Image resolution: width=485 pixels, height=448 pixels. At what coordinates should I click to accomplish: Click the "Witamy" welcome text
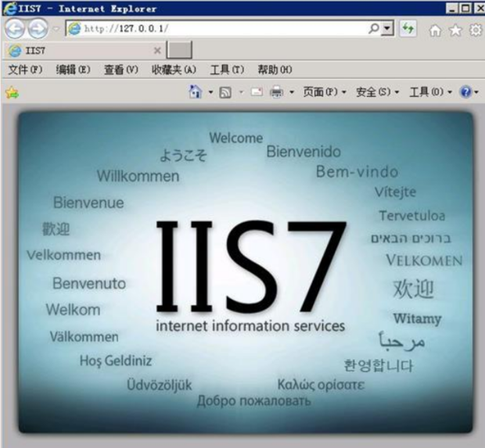coord(417,319)
